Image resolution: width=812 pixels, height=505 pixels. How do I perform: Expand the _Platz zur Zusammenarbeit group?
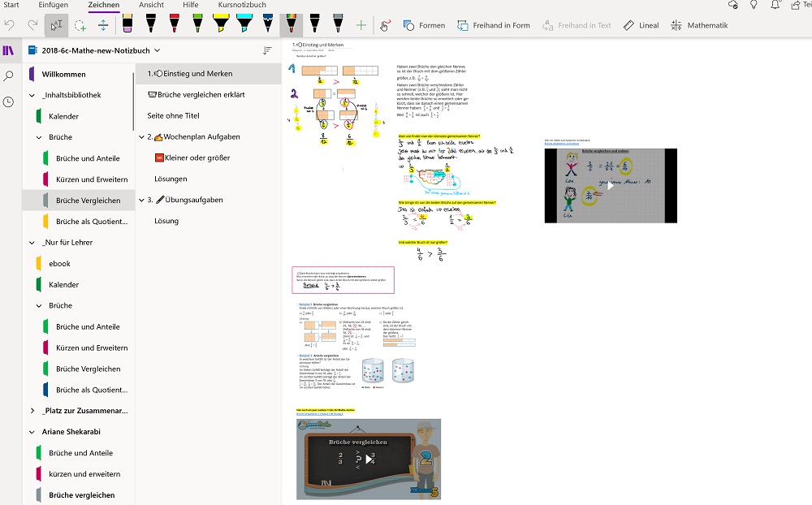[32, 411]
